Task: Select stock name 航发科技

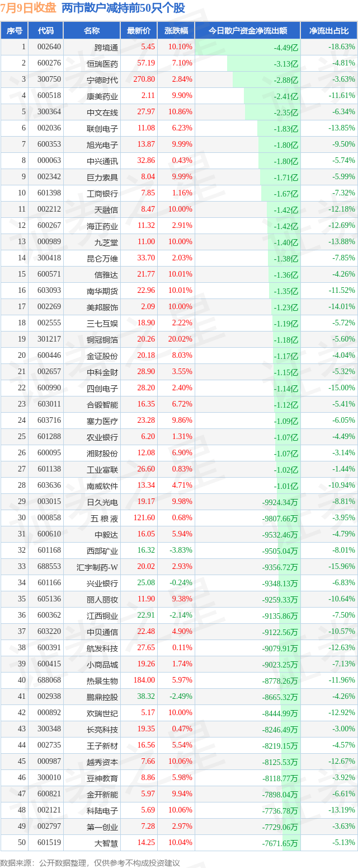Action: [x=102, y=648]
